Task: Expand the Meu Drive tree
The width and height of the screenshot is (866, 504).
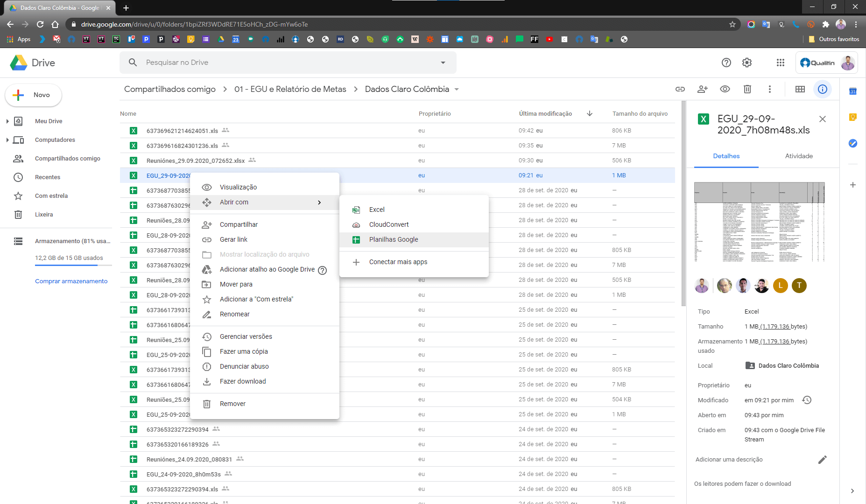Action: pyautogui.click(x=7, y=121)
